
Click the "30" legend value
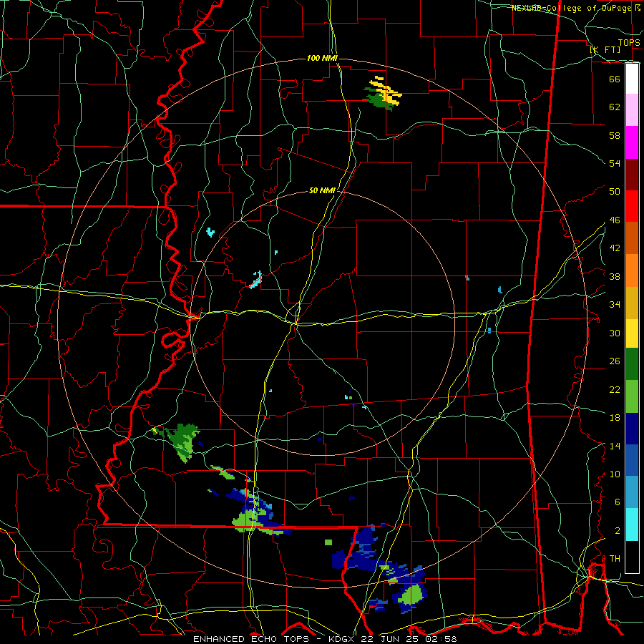click(x=615, y=333)
